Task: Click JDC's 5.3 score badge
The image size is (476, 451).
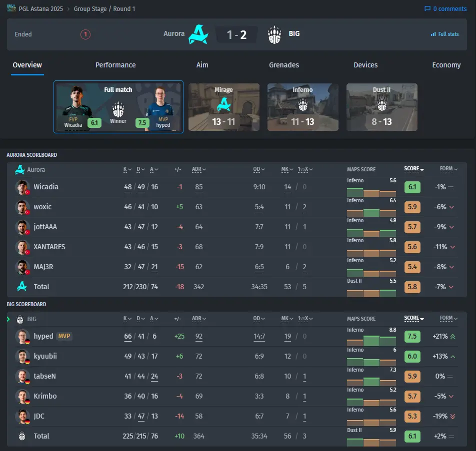Action: pos(412,416)
